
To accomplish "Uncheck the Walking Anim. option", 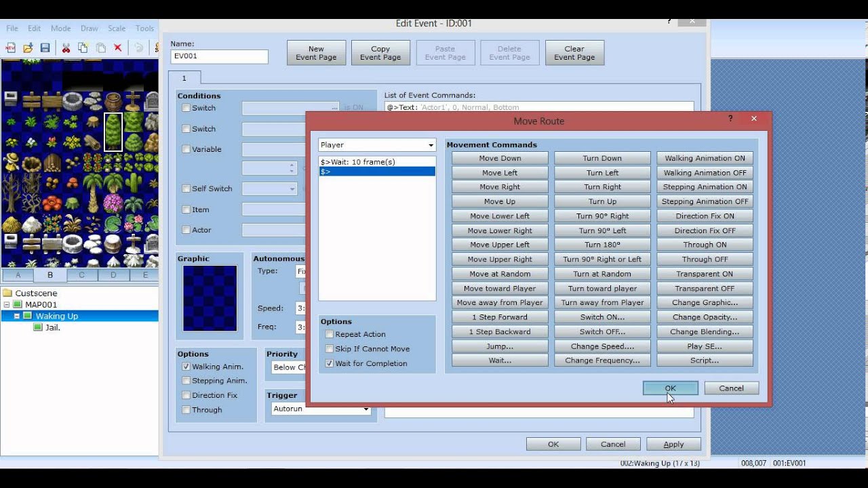I will pos(186,367).
